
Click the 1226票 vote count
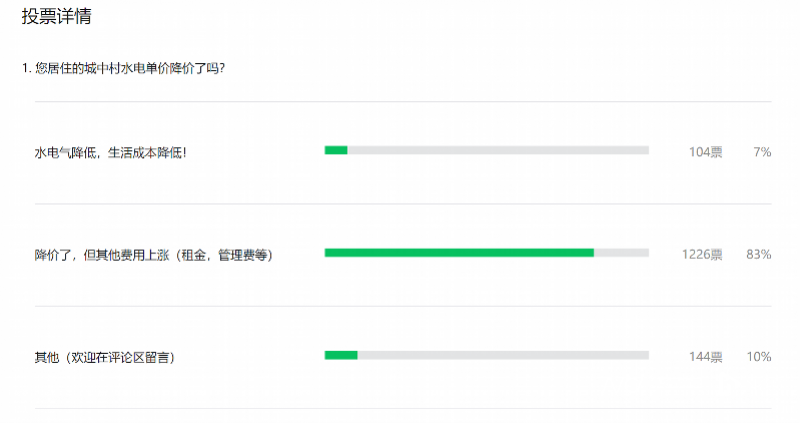(x=702, y=254)
